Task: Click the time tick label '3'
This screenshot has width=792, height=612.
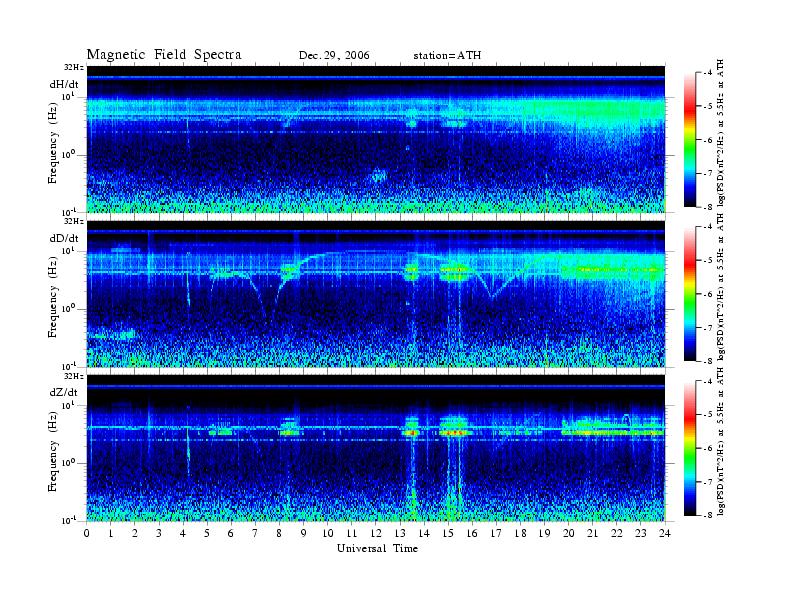Action: (x=159, y=533)
